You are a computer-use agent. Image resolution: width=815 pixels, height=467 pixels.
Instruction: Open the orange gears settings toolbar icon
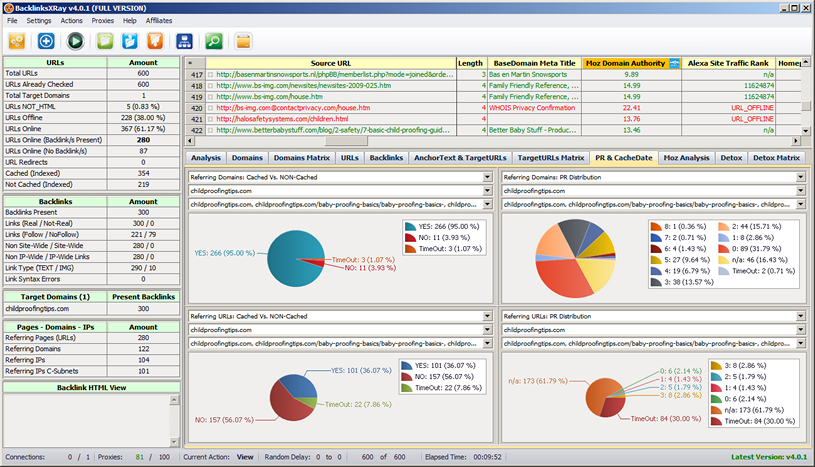coord(17,41)
